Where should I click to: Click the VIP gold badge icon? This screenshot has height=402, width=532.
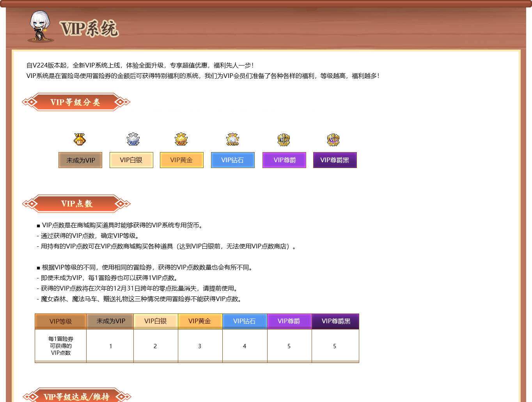[181, 139]
